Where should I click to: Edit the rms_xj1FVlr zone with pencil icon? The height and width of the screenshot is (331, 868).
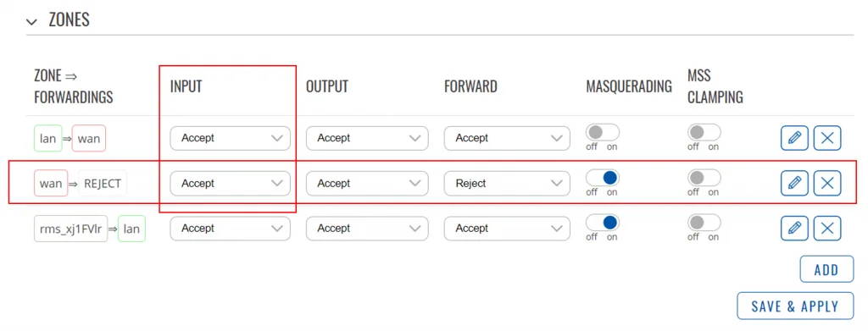pos(794,229)
